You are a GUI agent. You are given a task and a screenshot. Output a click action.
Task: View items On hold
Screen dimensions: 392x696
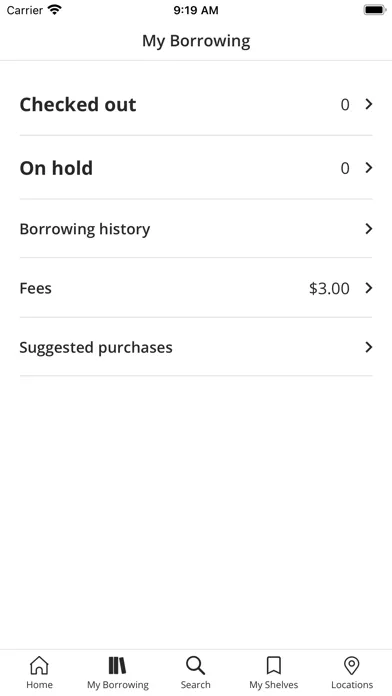pyautogui.click(x=196, y=167)
